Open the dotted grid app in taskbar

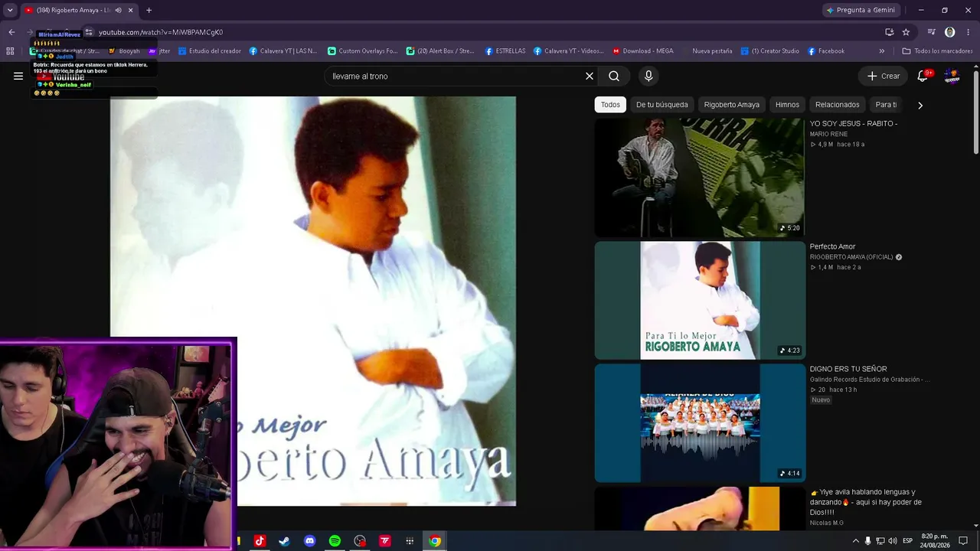[x=410, y=541]
